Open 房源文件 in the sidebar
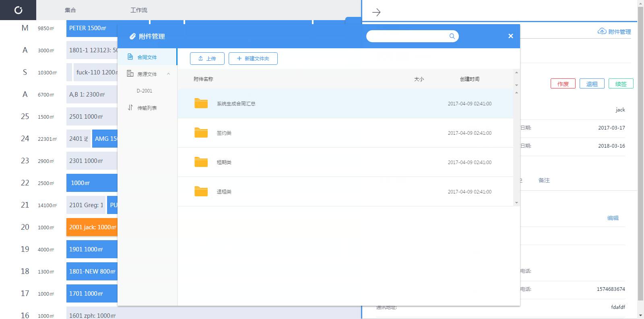This screenshot has height=319, width=644. [147, 74]
